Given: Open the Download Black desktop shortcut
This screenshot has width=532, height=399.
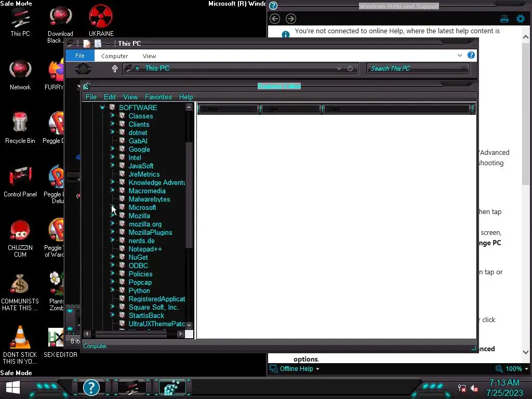Looking at the screenshot, I should tap(60, 25).
